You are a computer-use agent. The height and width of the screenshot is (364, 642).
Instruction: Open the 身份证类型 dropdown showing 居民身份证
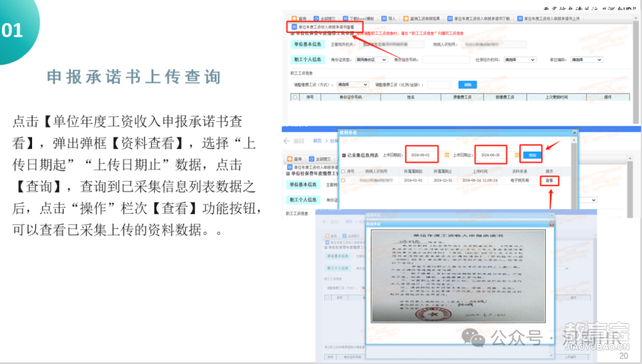(x=371, y=60)
